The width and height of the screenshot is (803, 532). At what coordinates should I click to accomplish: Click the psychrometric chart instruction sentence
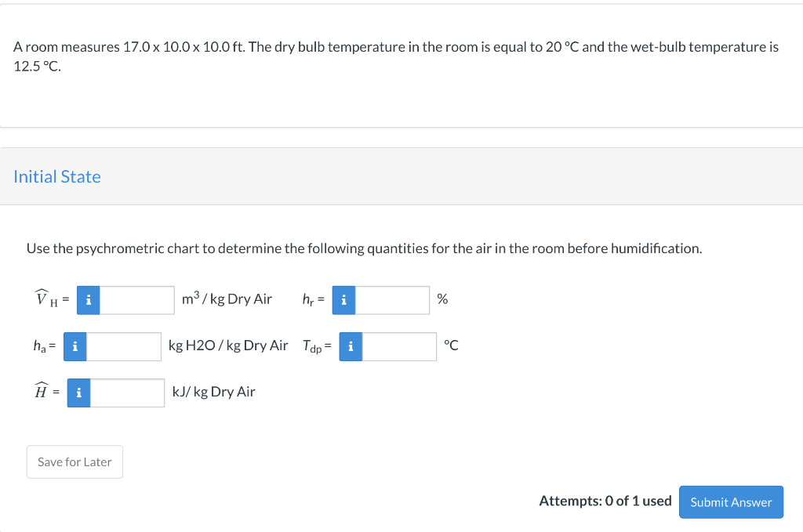coord(364,248)
